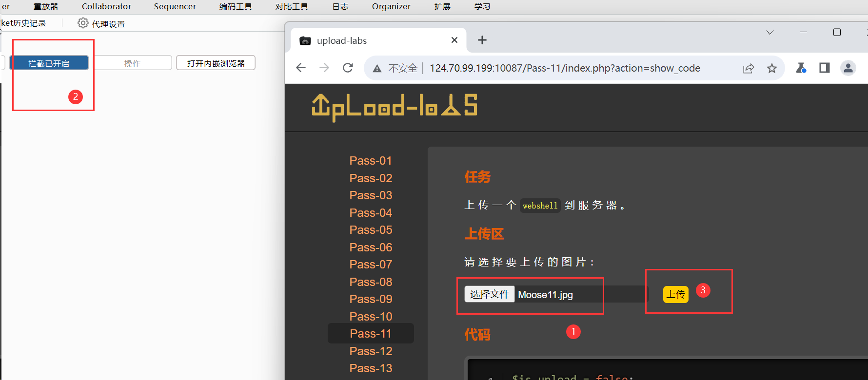Click the 打开内嵌浏览器 button

216,63
